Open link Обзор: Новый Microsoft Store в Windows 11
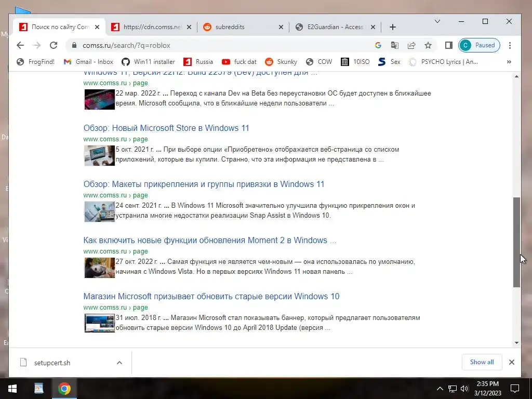532x399 pixels. pyautogui.click(x=166, y=128)
